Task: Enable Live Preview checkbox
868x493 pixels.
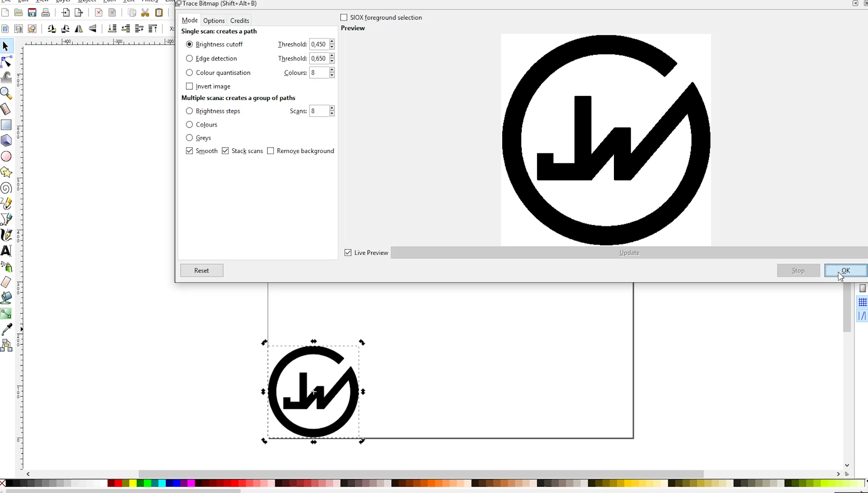Action: point(348,252)
